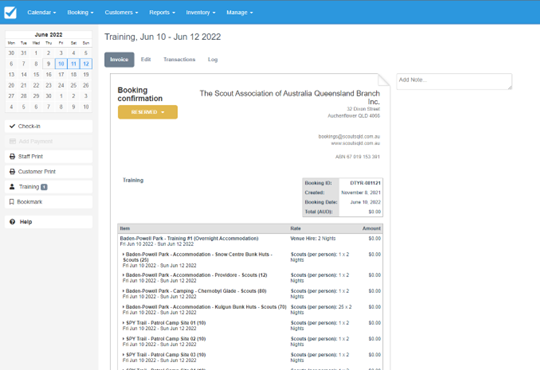Select June 15 on the mini calendar
This screenshot has height=370, width=540.
[x=36, y=74]
